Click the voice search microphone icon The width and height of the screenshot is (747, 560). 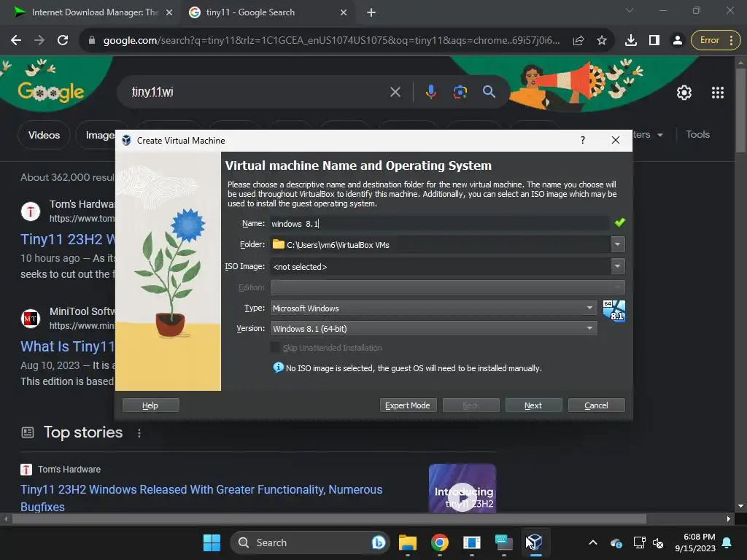[430, 91]
